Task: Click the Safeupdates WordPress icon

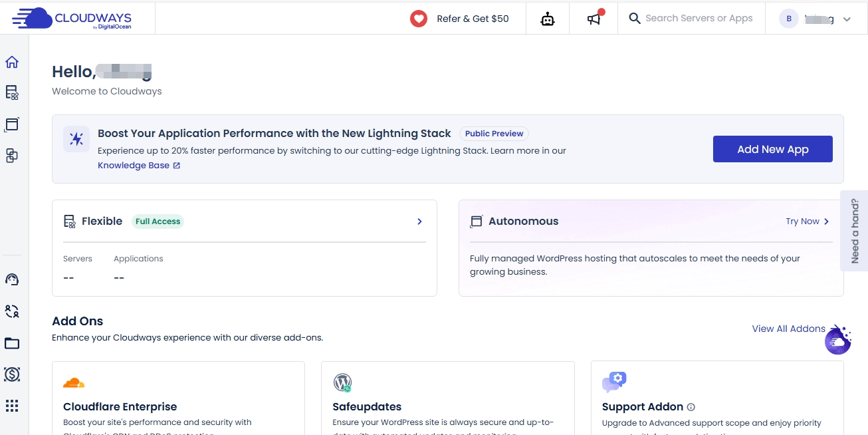Action: (x=342, y=382)
